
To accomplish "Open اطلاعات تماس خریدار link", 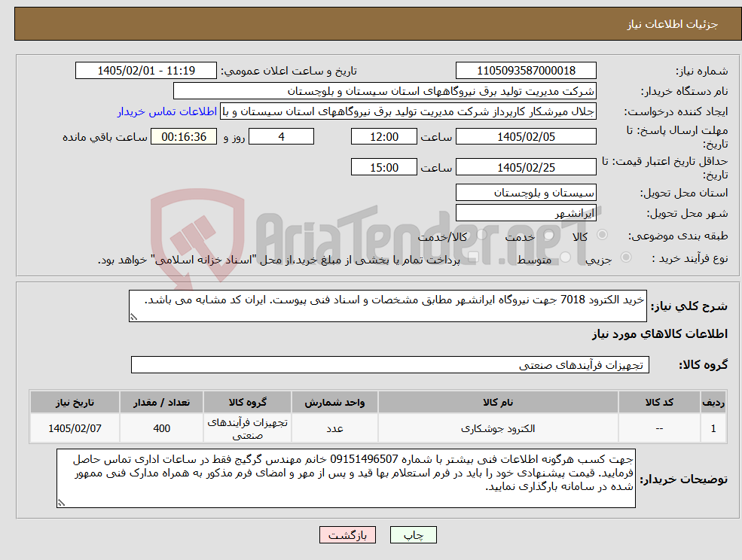I will [167, 111].
